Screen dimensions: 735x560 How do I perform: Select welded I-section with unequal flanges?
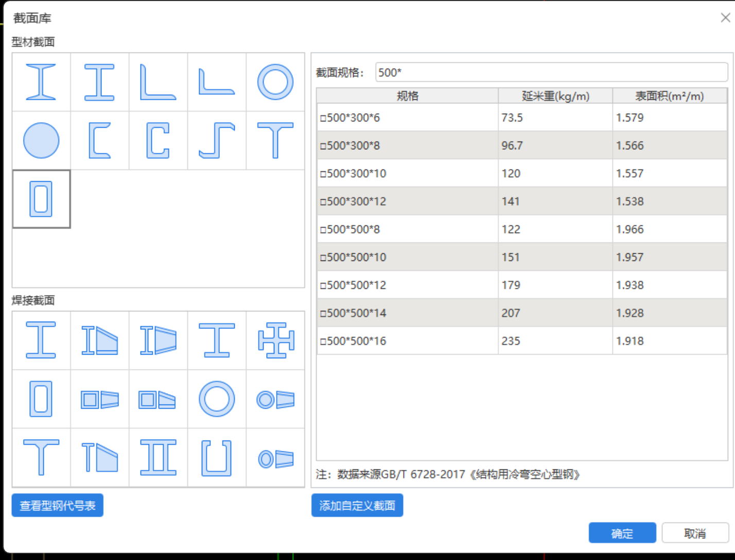(x=217, y=340)
